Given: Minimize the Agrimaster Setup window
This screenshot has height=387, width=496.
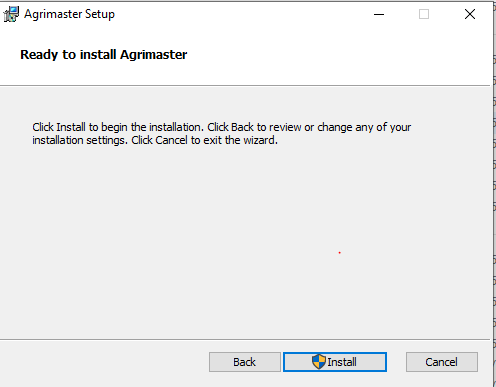Looking at the screenshot, I should [379, 14].
